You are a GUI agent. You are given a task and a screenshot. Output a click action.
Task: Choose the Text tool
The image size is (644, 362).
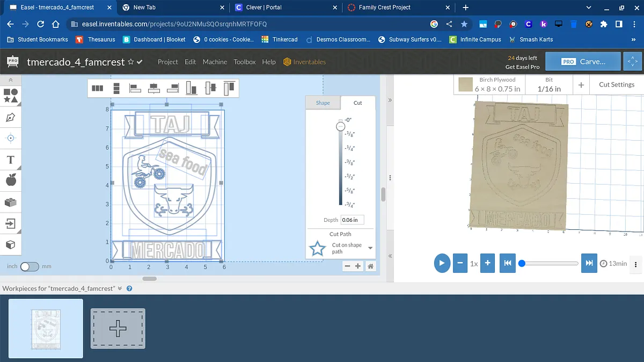[10, 160]
